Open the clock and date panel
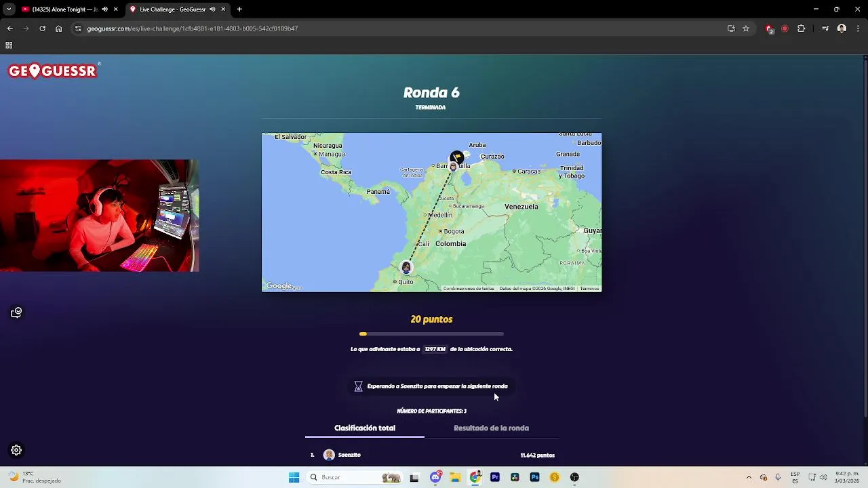The height and width of the screenshot is (488, 868). point(848,477)
